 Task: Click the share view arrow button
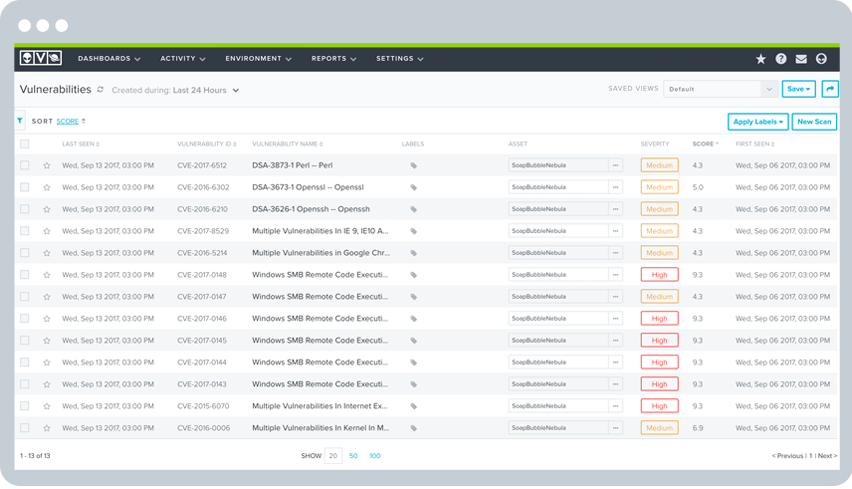[x=829, y=89]
